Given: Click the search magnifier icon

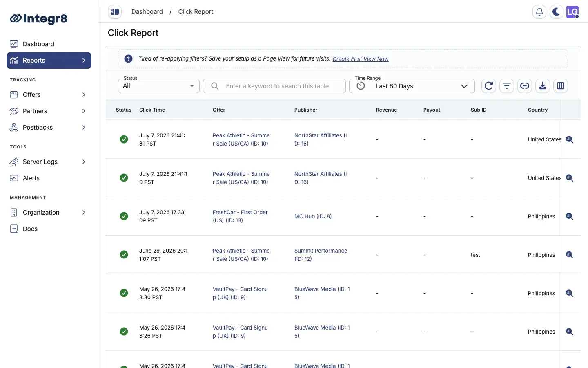Looking at the screenshot, I should pos(215,86).
